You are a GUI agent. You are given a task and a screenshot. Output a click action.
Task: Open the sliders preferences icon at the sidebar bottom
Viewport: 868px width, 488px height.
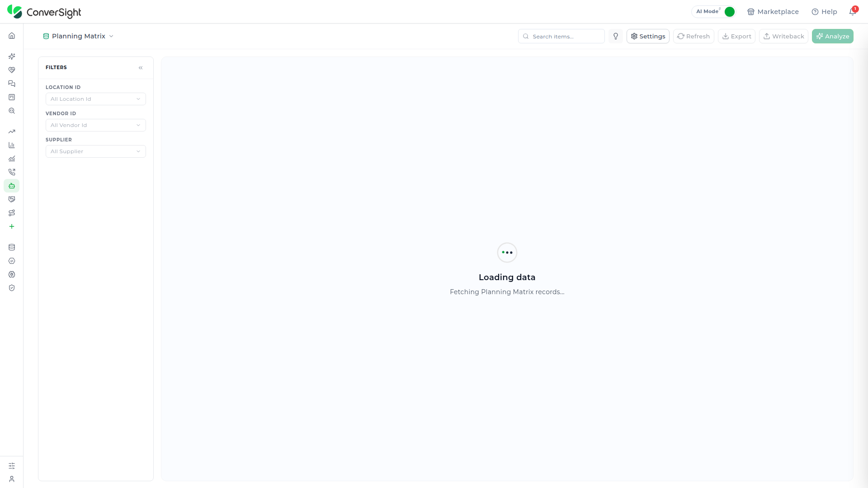click(12, 465)
